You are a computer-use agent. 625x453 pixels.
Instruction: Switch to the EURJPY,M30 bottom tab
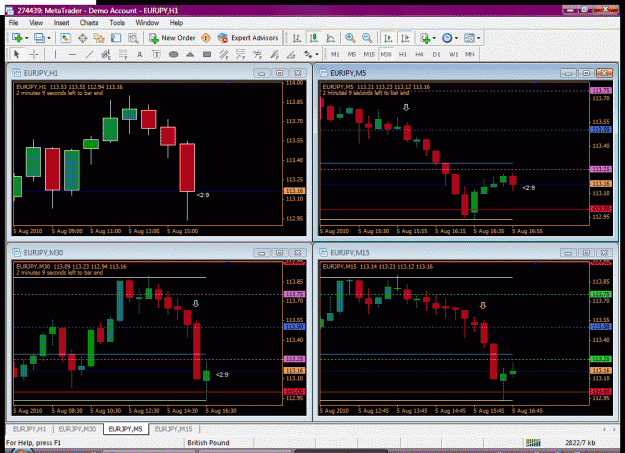click(x=77, y=429)
